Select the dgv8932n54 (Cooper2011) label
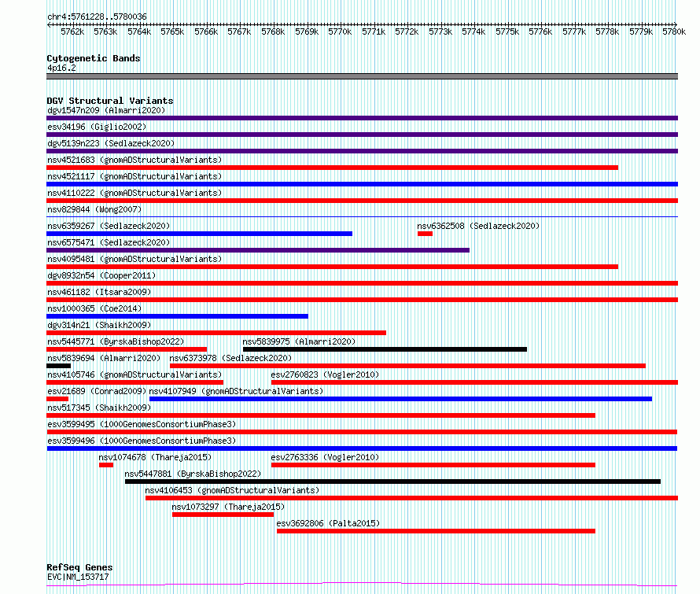Image resolution: width=700 pixels, height=594 pixels. point(101,275)
